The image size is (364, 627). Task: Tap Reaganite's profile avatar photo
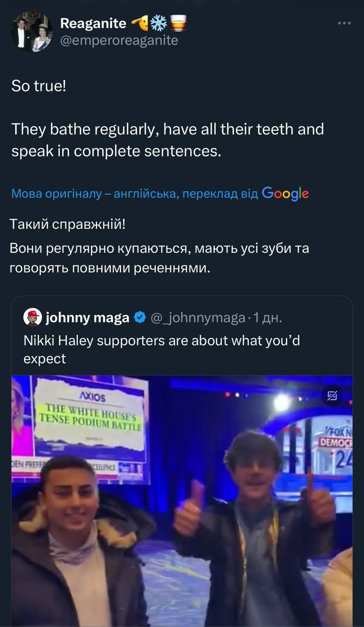tap(32, 30)
